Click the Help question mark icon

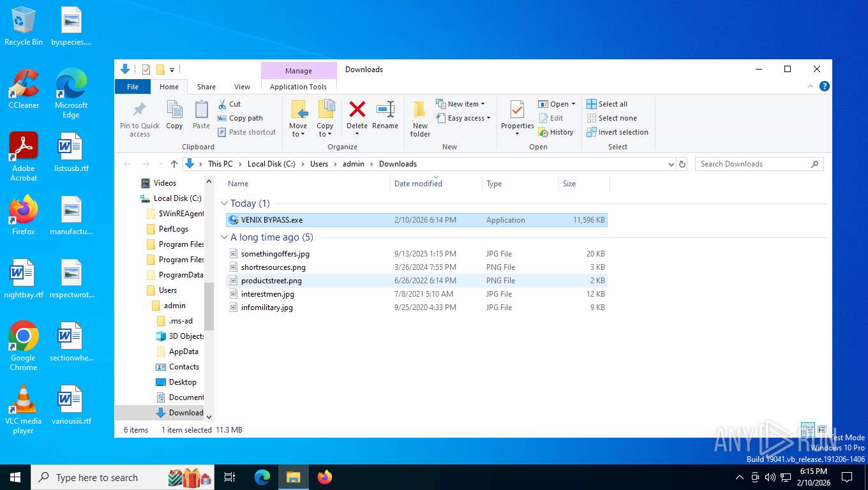click(x=825, y=86)
